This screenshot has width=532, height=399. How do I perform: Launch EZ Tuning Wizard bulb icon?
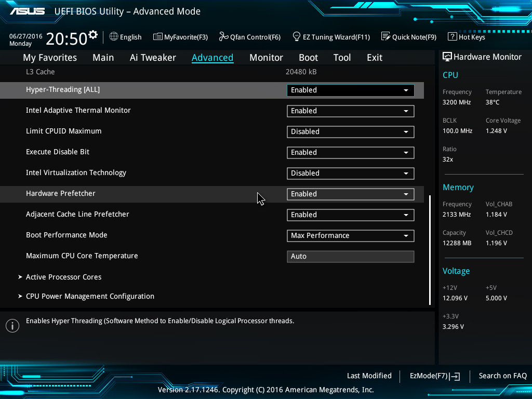(297, 37)
